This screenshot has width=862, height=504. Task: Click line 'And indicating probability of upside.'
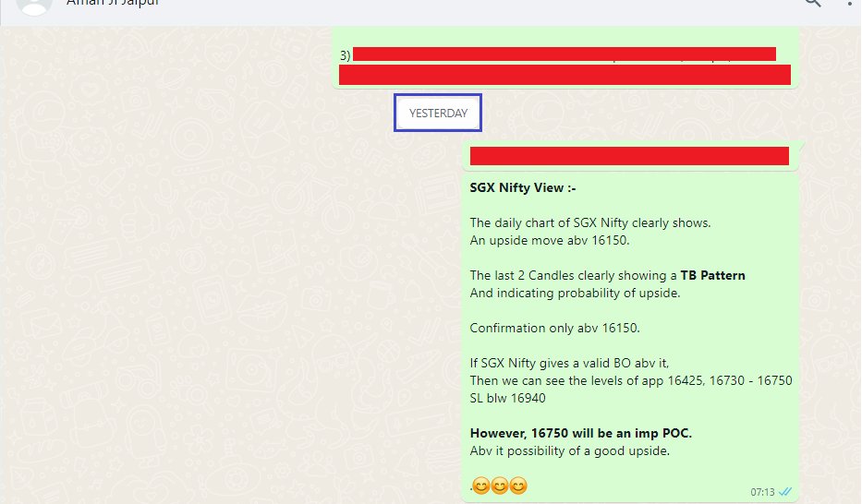pyautogui.click(x=575, y=294)
